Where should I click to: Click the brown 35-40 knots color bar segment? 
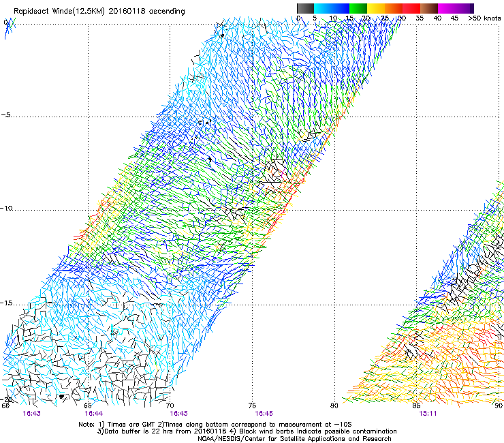coord(429,8)
